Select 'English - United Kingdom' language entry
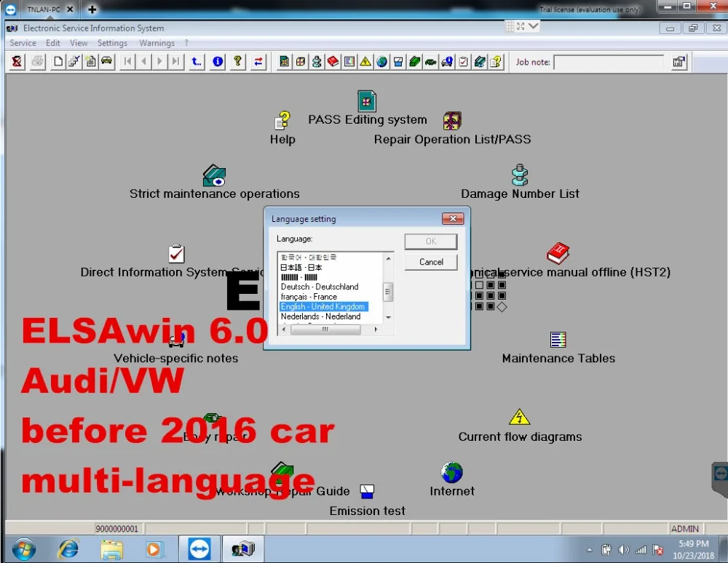Image resolution: width=728 pixels, height=563 pixels. tap(324, 306)
